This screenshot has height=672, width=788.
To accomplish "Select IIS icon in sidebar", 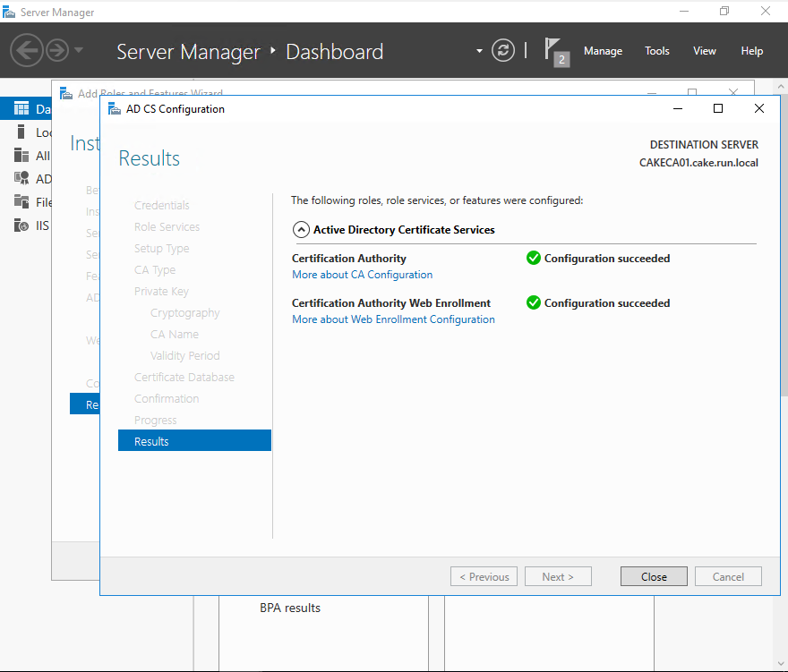I will 21,225.
